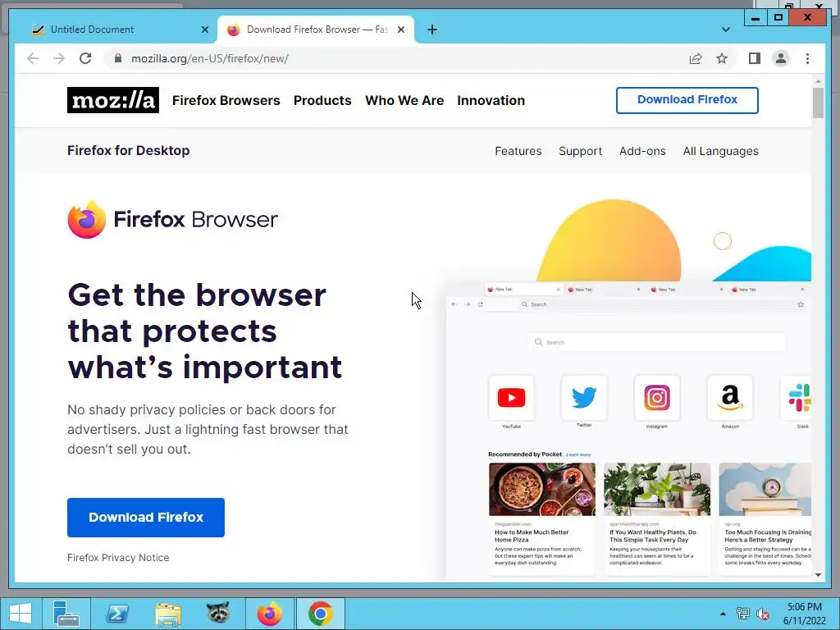The height and width of the screenshot is (630, 840).
Task: Click the address bar URL
Action: [209, 58]
